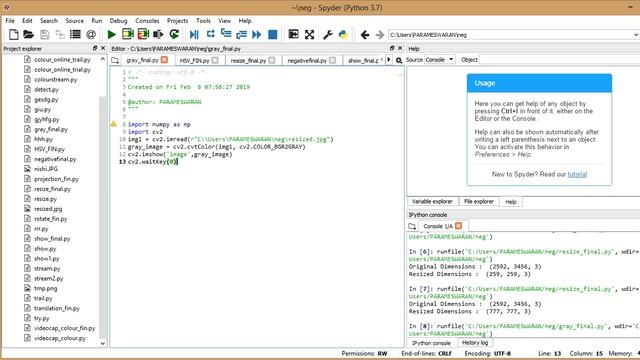Click line 13 cv2.waitKey code

coord(153,162)
